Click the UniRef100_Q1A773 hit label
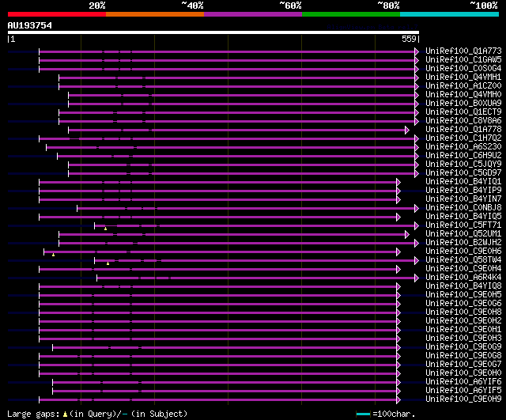Image resolution: width=506 pixels, height=420 pixels. (x=463, y=51)
